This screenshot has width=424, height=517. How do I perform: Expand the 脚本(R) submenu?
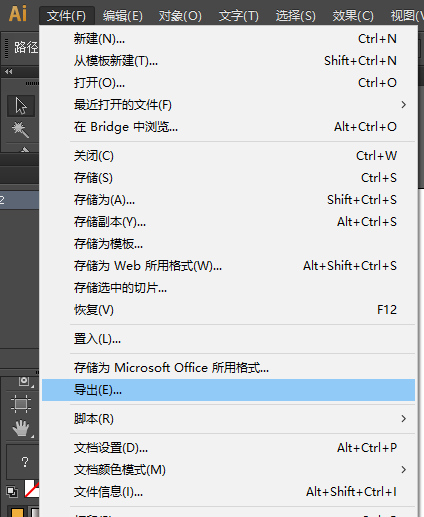[228, 419]
